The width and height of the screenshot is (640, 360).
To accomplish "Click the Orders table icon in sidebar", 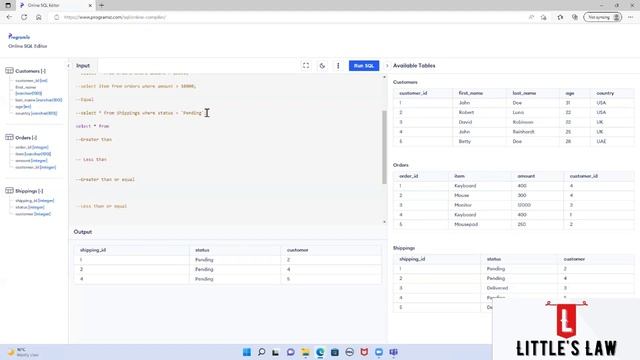I will (9, 137).
